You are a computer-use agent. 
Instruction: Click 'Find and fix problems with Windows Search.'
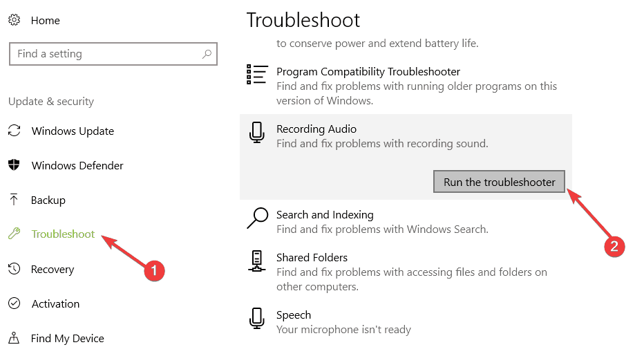tap(382, 229)
